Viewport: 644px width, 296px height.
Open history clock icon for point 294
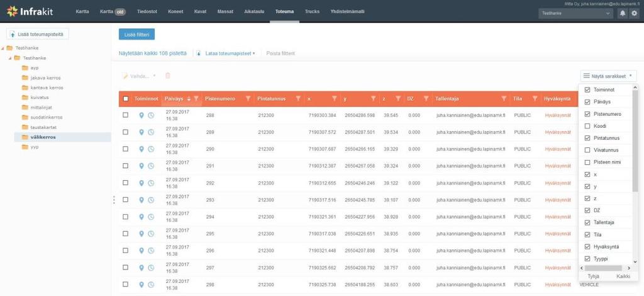[x=151, y=217]
